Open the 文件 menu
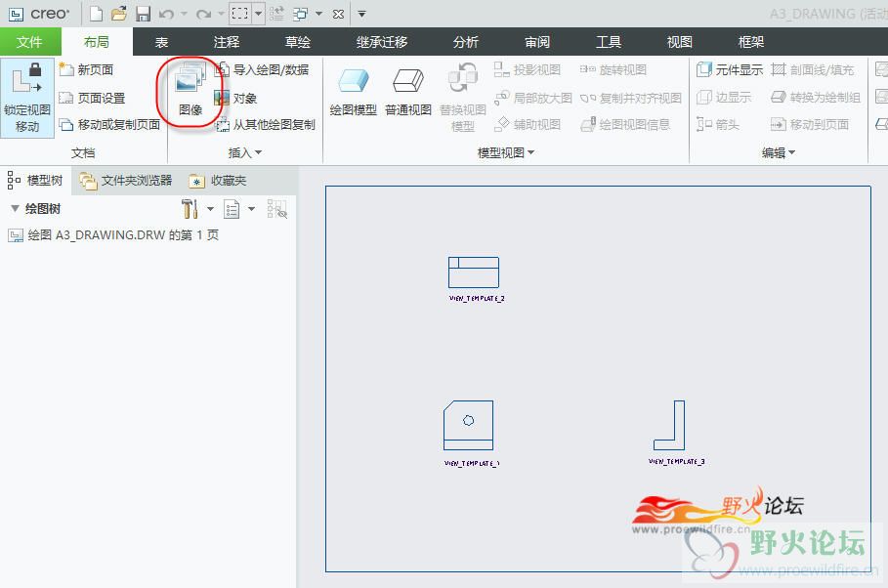This screenshot has width=888, height=588. tap(29, 42)
